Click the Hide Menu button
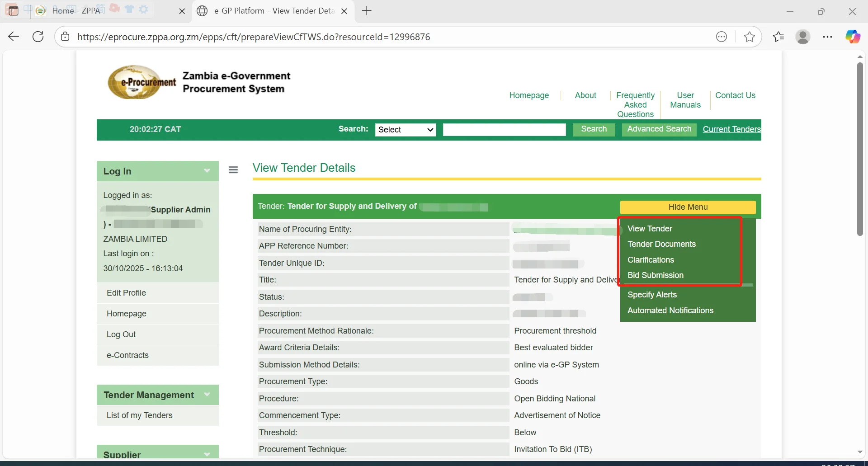Image resolution: width=868 pixels, height=466 pixels. click(x=688, y=207)
